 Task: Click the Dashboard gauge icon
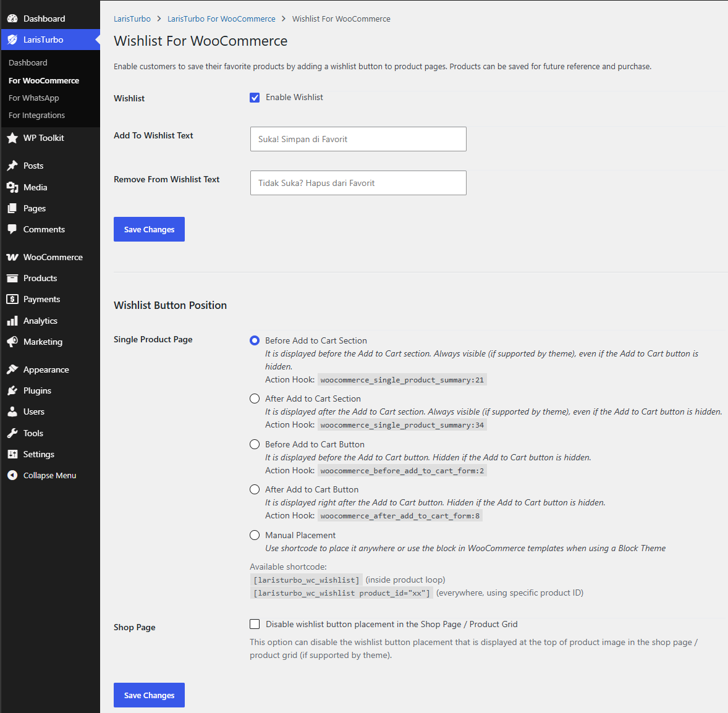[x=12, y=19]
